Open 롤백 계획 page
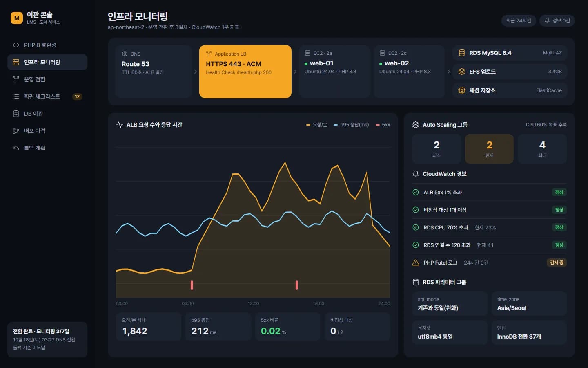 [47, 148]
